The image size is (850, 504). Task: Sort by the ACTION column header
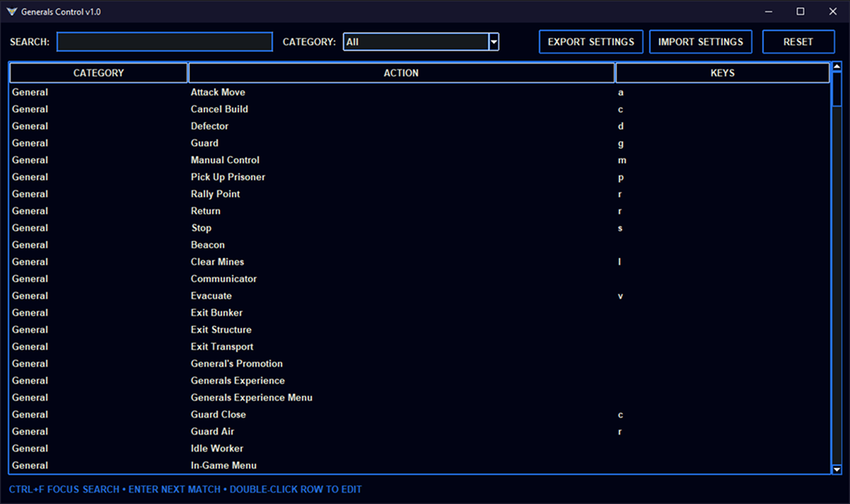pyautogui.click(x=401, y=73)
